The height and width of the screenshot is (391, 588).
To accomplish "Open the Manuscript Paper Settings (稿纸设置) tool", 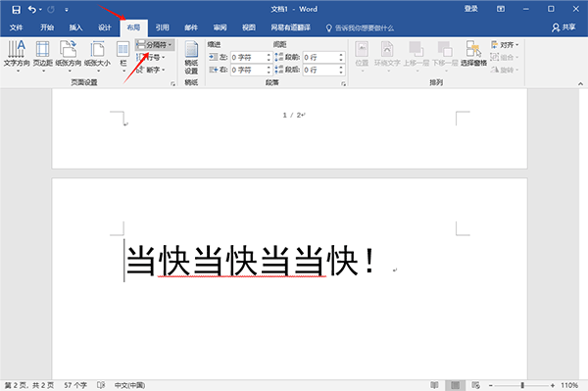I will pyautogui.click(x=191, y=58).
